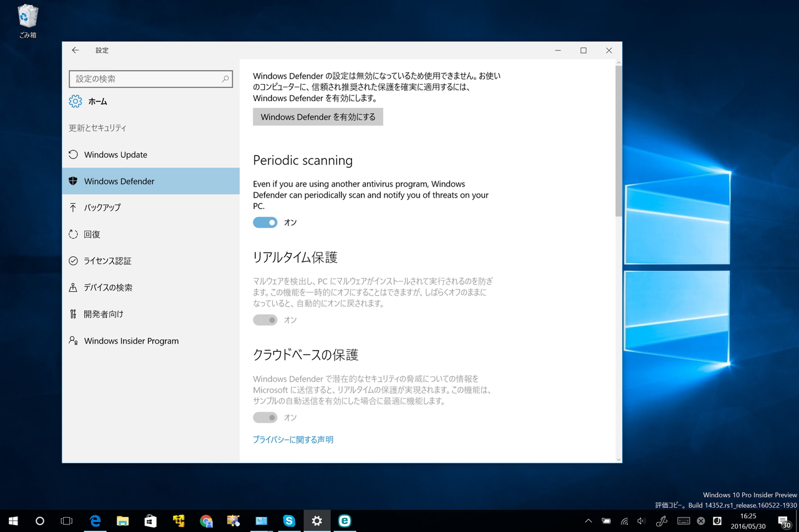Click the クラウドベースの保護 heading
The width and height of the screenshot is (799, 532).
(306, 355)
